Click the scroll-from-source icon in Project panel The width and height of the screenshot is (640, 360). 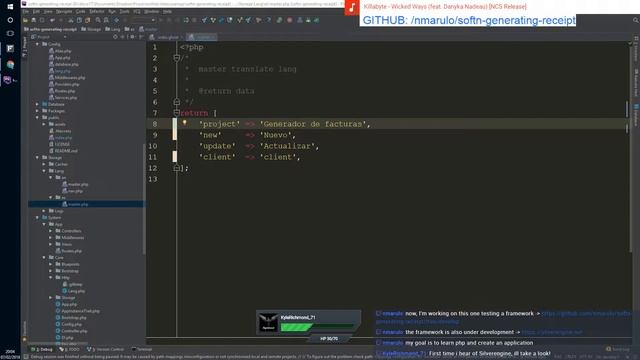pyautogui.click(x=115, y=37)
